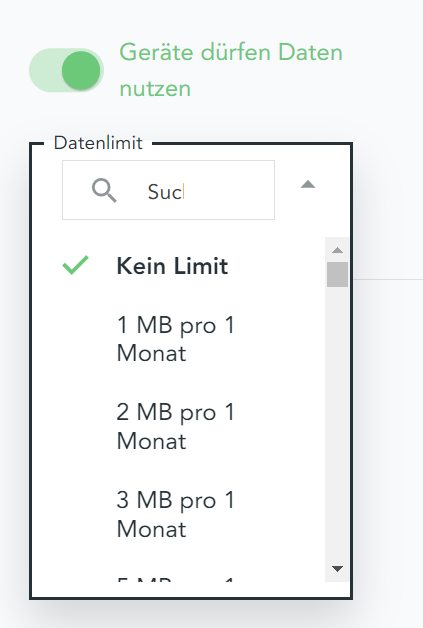
Task: Click the 'Geräte dürfen Daten nutzen' label text
Action: 231,70
